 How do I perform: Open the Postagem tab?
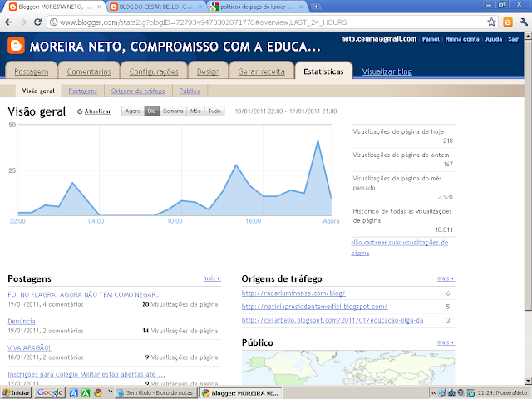click(32, 71)
